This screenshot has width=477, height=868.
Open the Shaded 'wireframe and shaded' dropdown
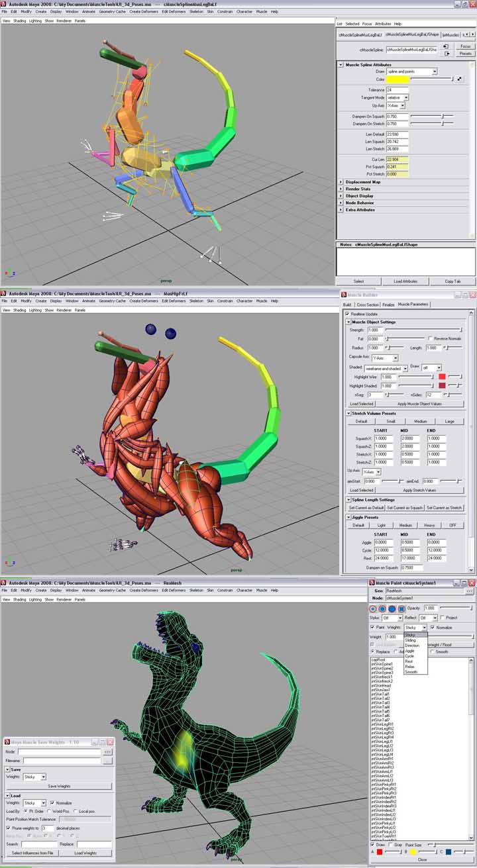click(385, 367)
